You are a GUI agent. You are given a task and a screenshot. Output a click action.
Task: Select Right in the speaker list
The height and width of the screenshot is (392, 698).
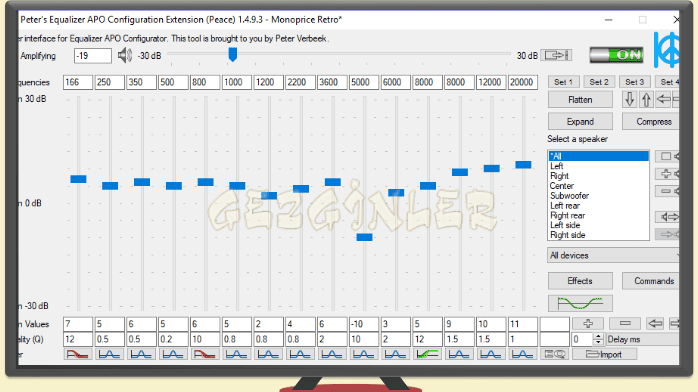[598, 176]
